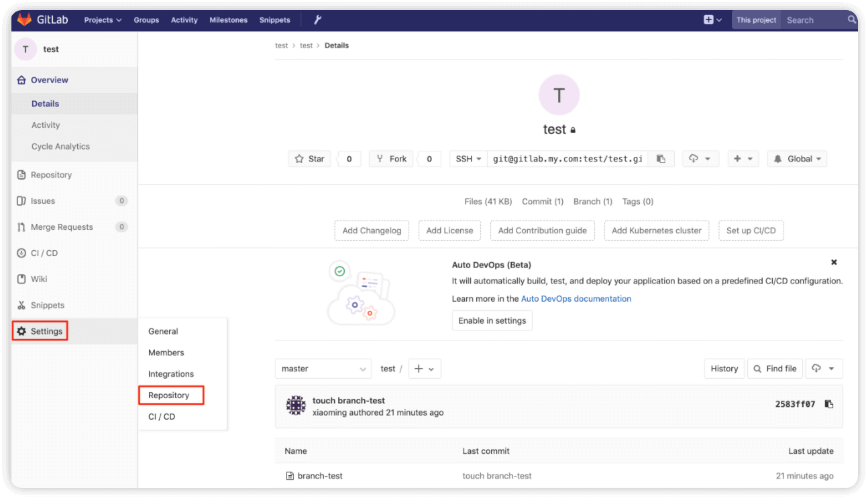
Task: Click the This project search scope
Action: point(757,20)
